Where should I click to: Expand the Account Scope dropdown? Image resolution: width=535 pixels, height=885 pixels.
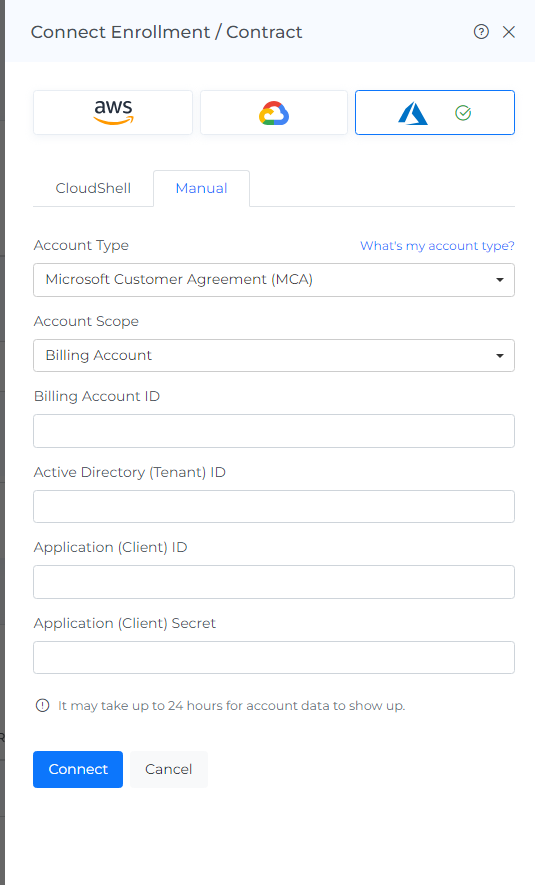(274, 356)
